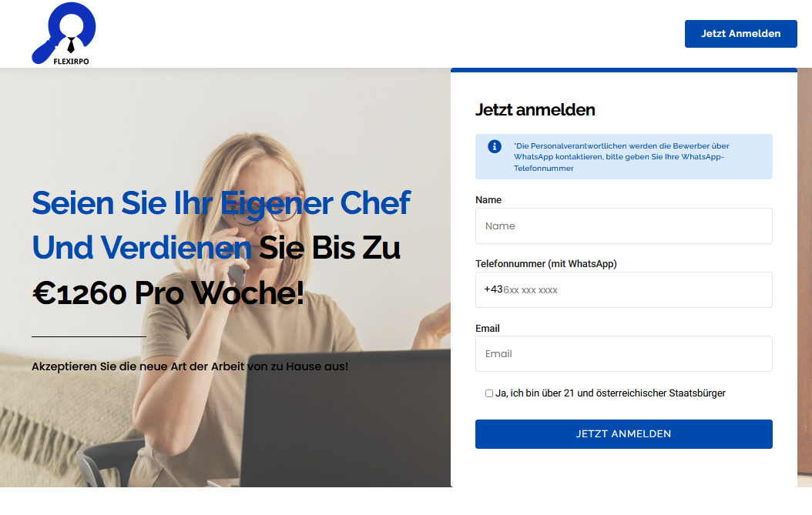This screenshot has width=812, height=515.
Task: Click the Jetzt anmelden form heading
Action: tap(535, 110)
